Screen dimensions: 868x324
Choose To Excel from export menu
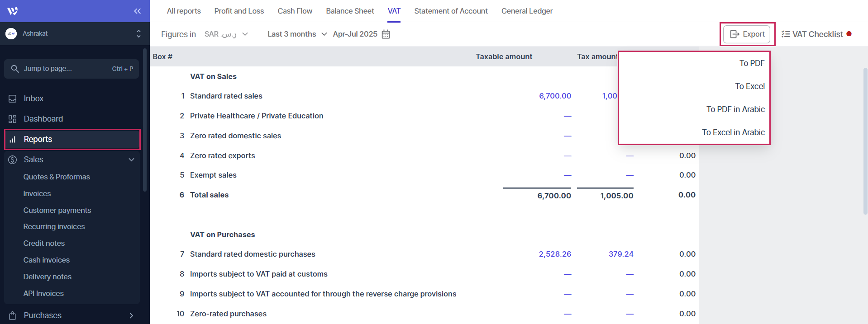(x=749, y=86)
